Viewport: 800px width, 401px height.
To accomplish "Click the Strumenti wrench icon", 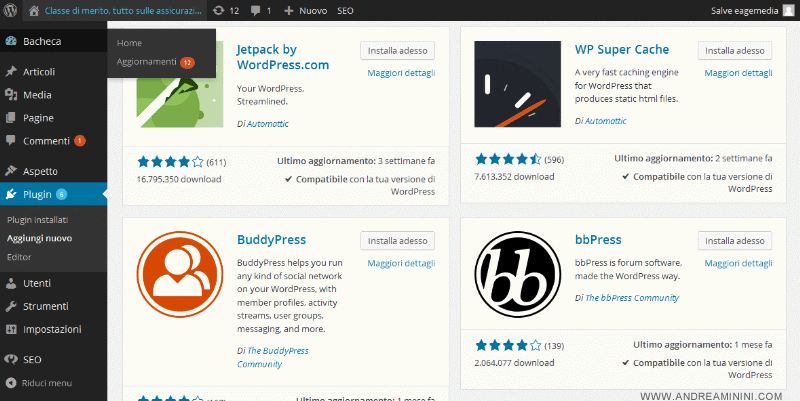I will point(11,306).
